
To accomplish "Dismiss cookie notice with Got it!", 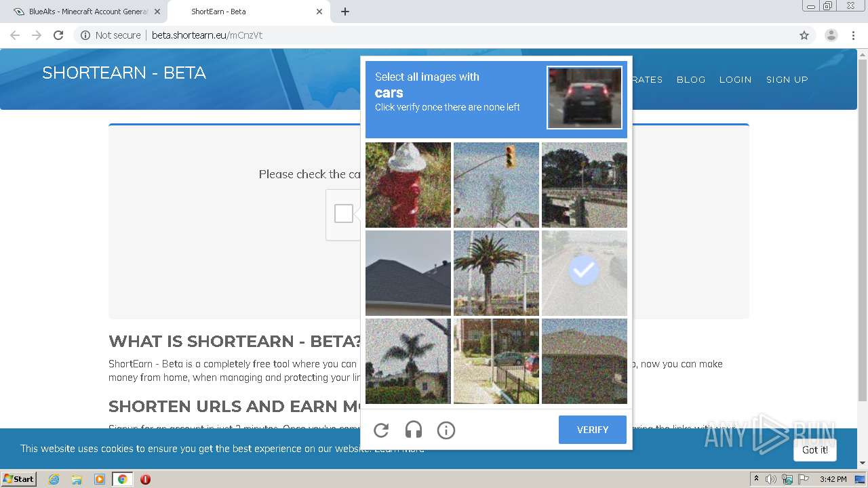I will [x=815, y=450].
